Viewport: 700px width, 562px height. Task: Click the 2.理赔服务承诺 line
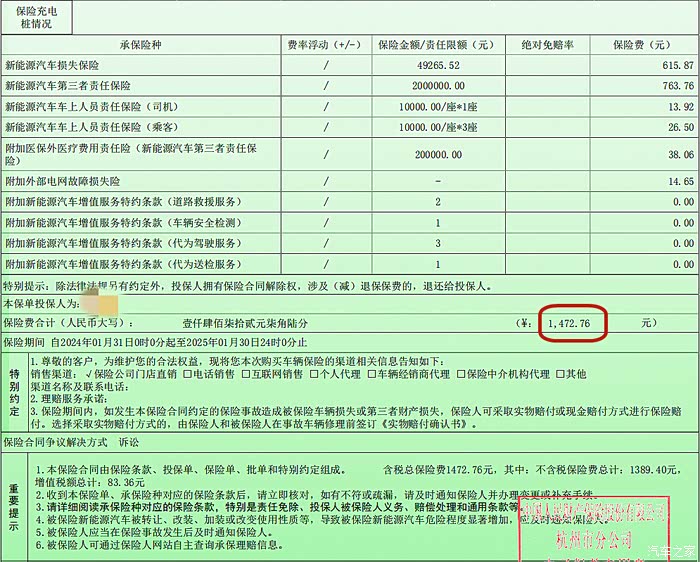69,399
